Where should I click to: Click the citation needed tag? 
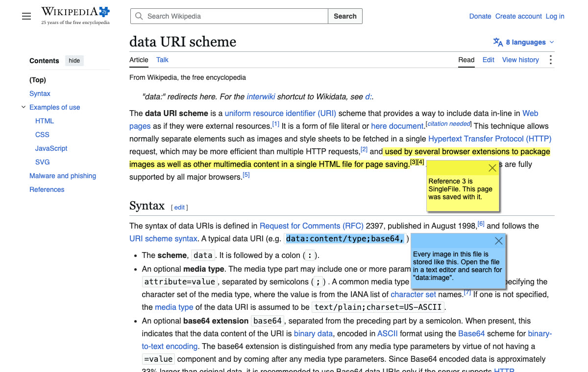(x=449, y=124)
